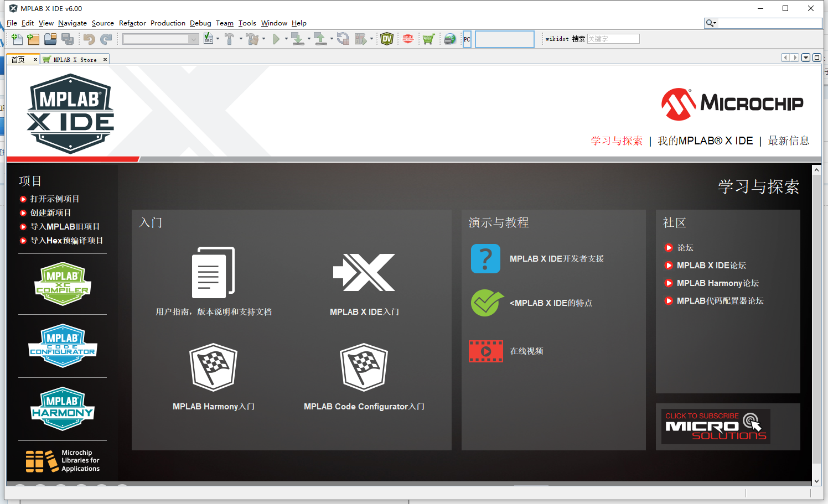The image size is (828, 504).
Task: Click the blue question mark developer help icon
Action: 485,258
